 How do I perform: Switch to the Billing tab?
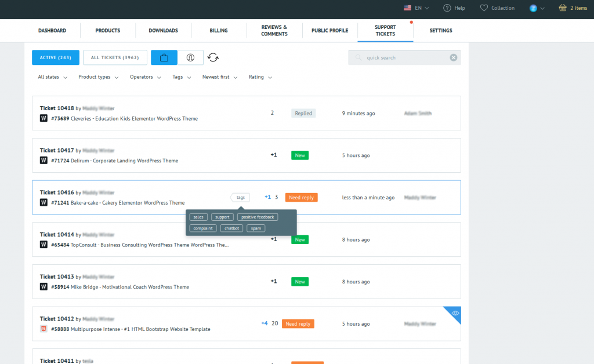pyautogui.click(x=219, y=30)
